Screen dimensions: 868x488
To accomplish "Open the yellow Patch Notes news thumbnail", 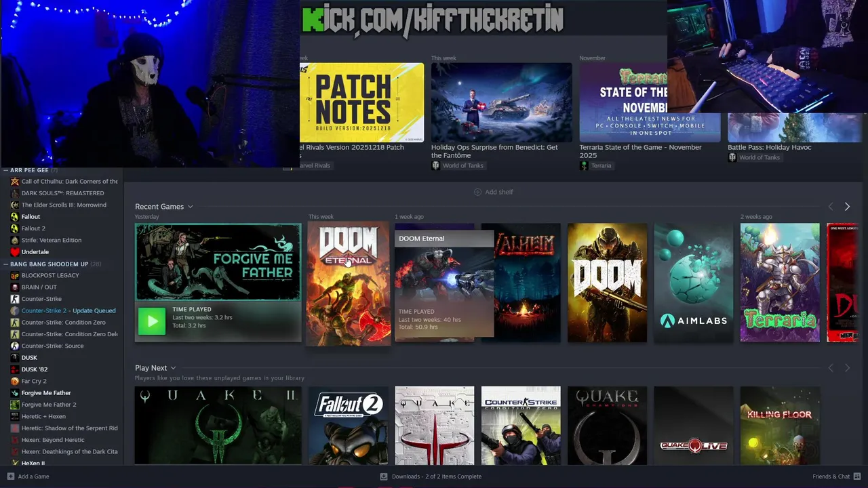I will pyautogui.click(x=361, y=102).
